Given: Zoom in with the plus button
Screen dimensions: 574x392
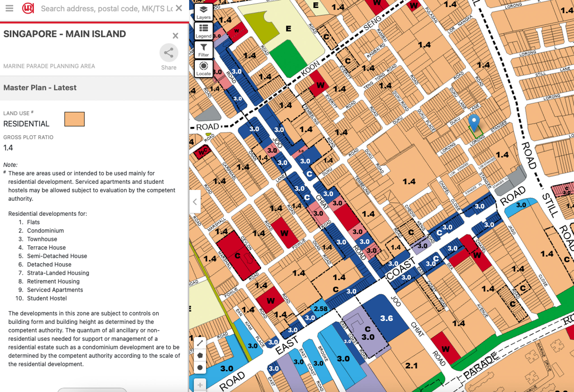Looking at the screenshot, I should (200, 385).
